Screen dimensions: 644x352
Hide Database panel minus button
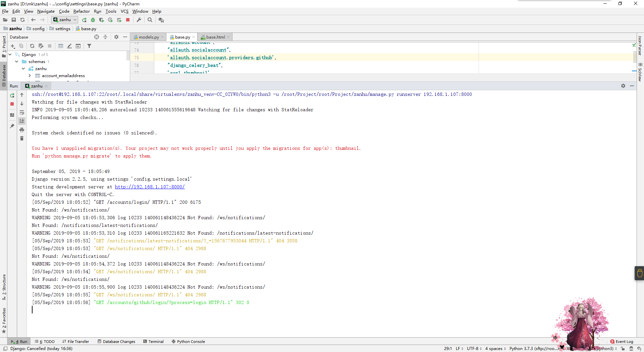click(125, 37)
